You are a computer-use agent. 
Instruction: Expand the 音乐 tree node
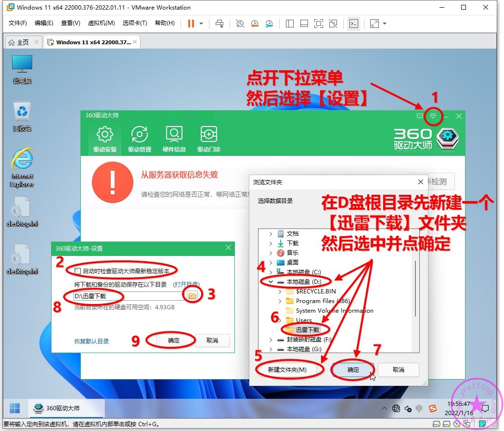[x=271, y=253]
